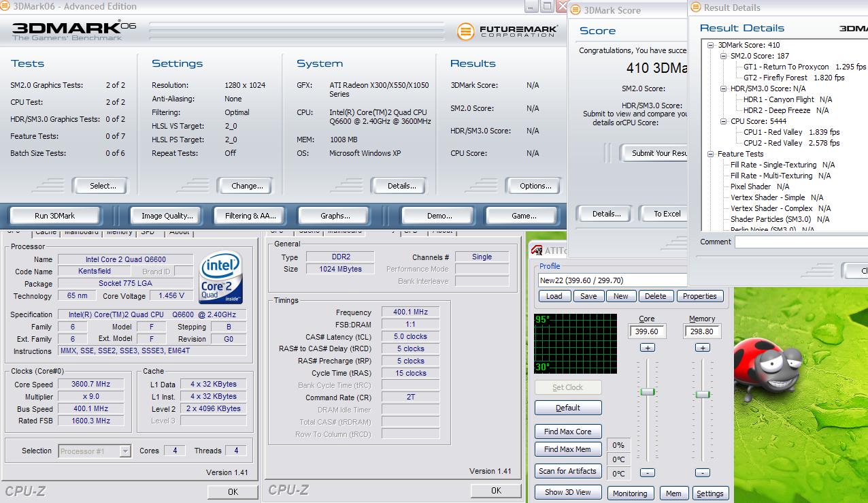The height and width of the screenshot is (503, 868).
Task: Select CPU2 - Red Valley row
Action: pyautogui.click(x=791, y=143)
